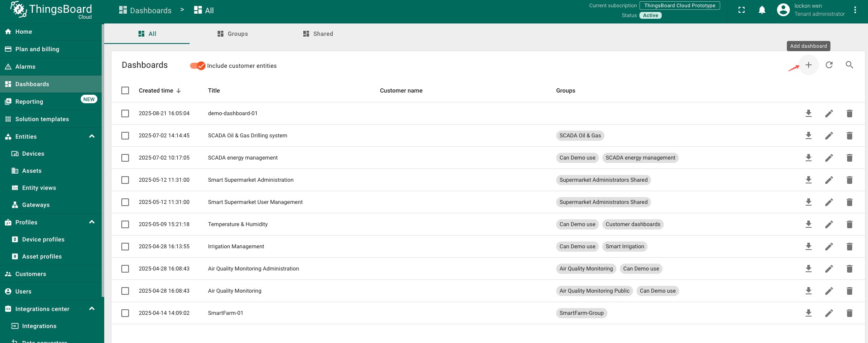Toggle Include customer entities switch

(197, 66)
